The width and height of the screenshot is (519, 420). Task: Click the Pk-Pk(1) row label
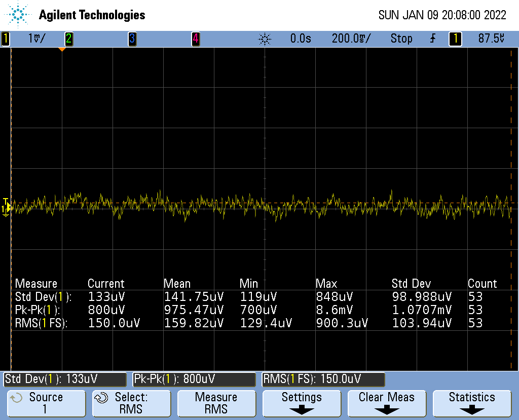coord(38,310)
